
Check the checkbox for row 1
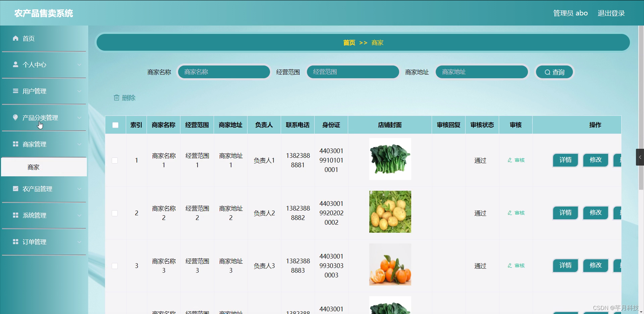[115, 161]
